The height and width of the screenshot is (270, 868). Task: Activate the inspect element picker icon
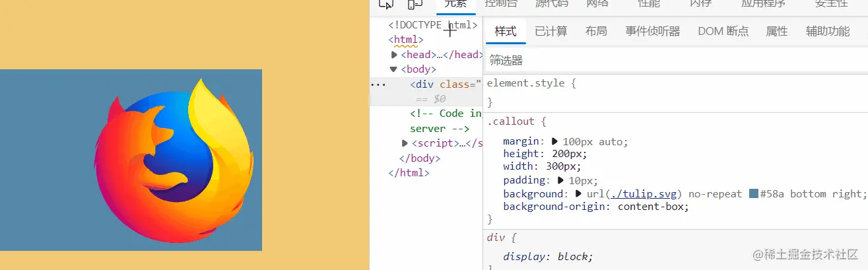tap(386, 4)
